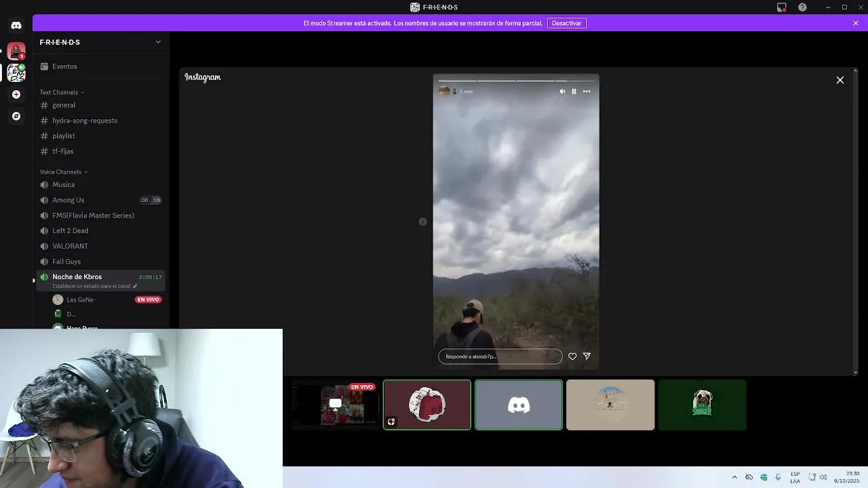
Task: Show hidden tray icons chevron
Action: [x=734, y=477]
